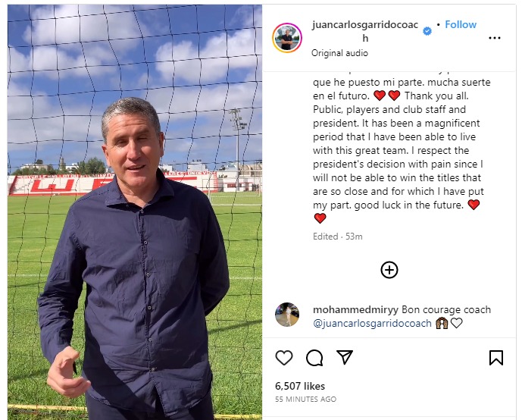View the list of 6,507 likes

pyautogui.click(x=300, y=386)
